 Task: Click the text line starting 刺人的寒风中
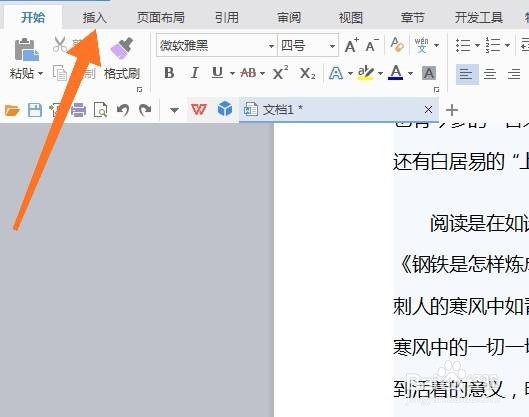[461, 306]
